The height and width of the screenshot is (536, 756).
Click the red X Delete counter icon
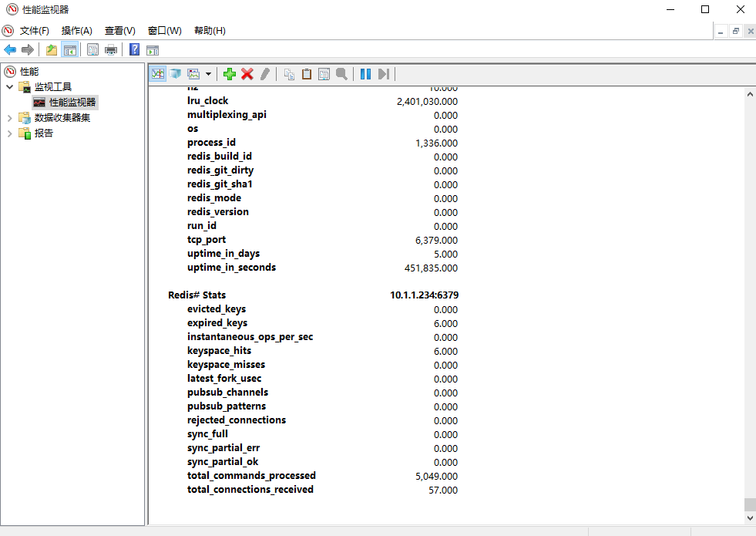point(247,74)
